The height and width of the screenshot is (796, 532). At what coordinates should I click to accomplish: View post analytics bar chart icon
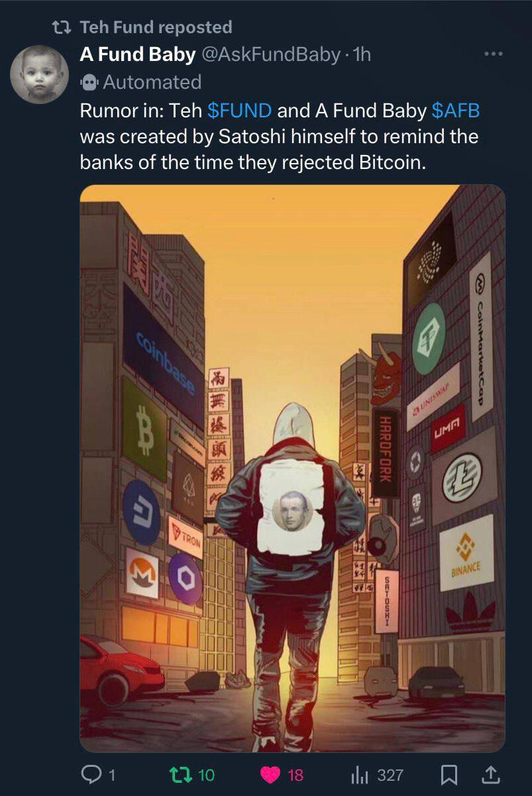point(359,775)
